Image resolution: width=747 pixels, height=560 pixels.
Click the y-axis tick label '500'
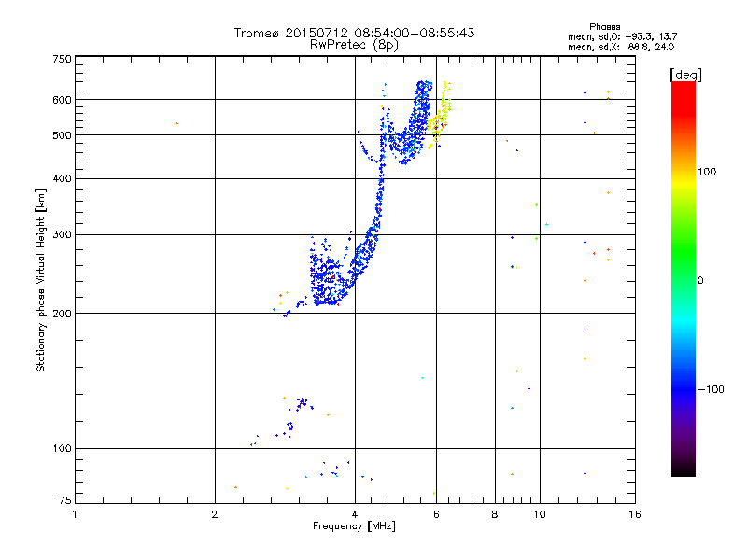[62, 135]
